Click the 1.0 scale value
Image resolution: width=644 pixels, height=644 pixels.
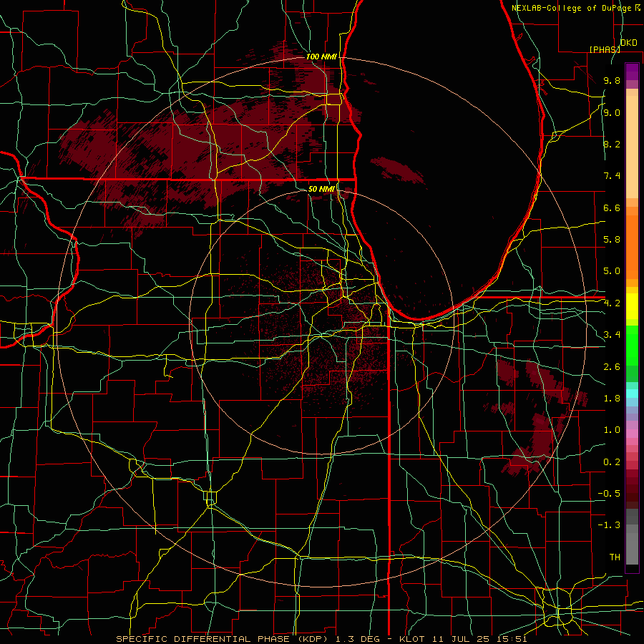point(612,430)
